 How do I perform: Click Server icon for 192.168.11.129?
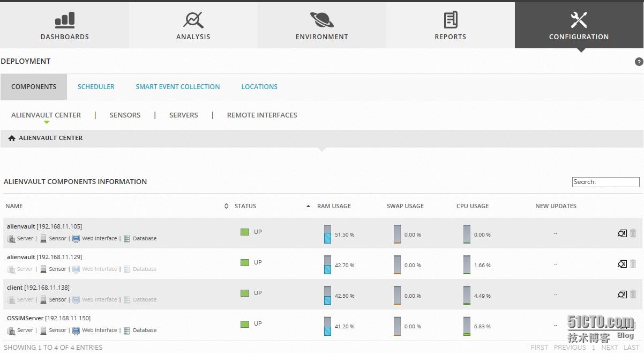click(11, 269)
